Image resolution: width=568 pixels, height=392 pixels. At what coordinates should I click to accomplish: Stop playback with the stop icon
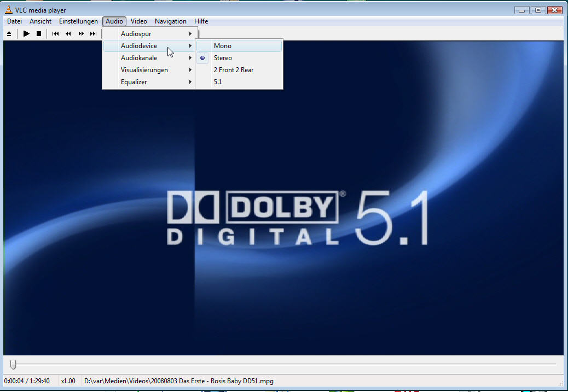(x=39, y=34)
